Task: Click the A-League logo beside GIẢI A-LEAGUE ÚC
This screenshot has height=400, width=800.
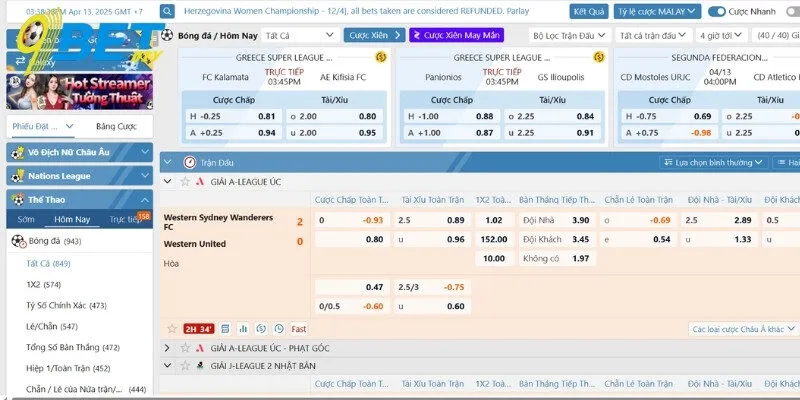Action: click(200, 182)
